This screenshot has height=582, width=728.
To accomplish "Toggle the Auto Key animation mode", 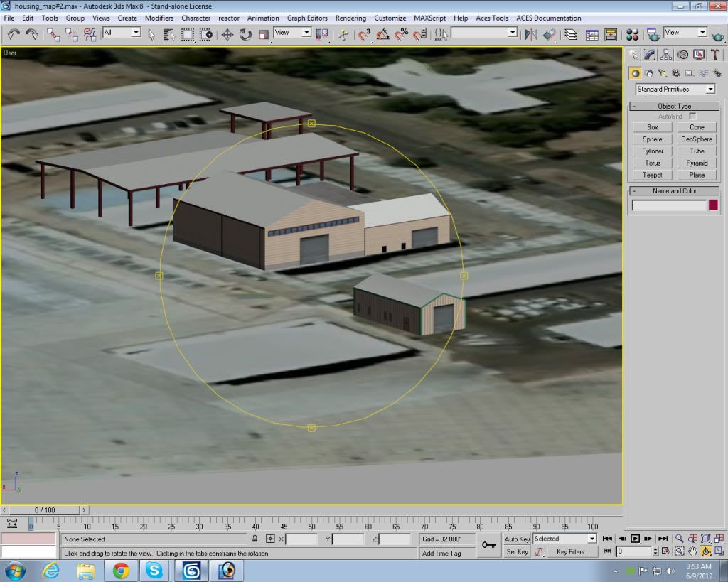I will click(x=517, y=539).
